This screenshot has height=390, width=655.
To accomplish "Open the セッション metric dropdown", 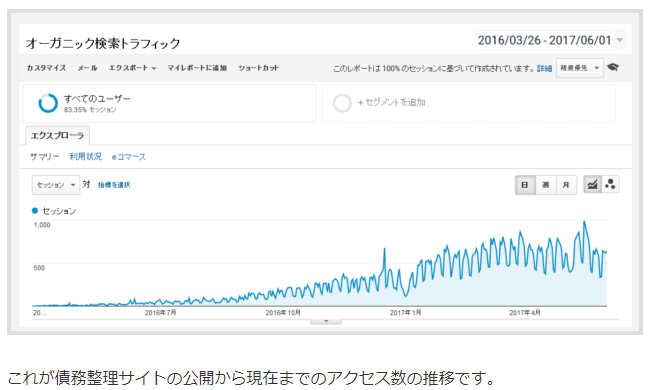I will 56,185.
